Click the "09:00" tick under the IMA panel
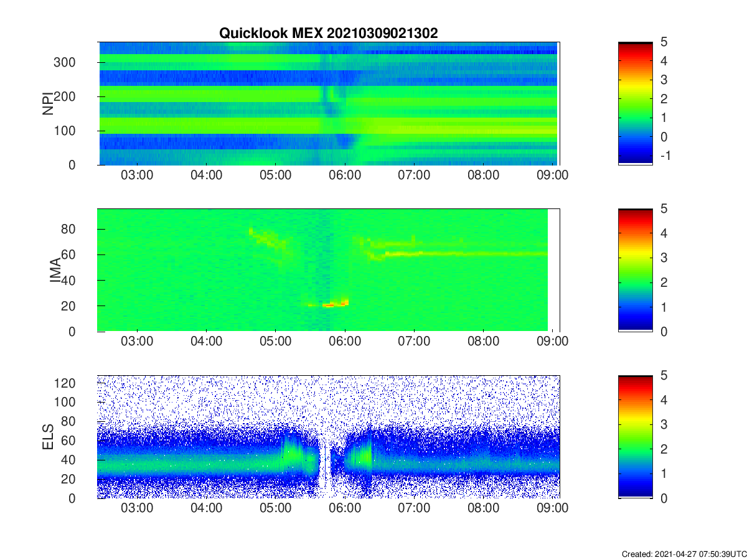747x560 pixels. [553, 342]
